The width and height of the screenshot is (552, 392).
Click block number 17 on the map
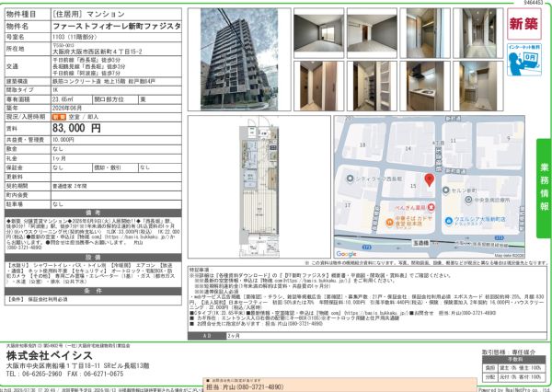tap(348, 205)
